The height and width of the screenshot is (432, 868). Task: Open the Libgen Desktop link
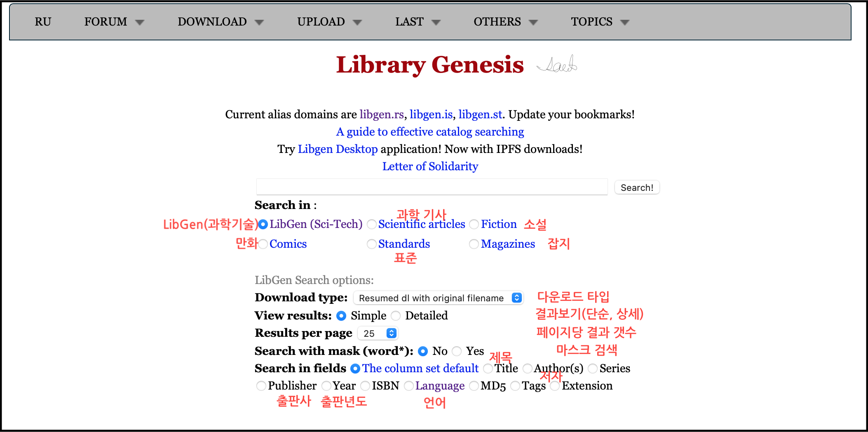[338, 149]
